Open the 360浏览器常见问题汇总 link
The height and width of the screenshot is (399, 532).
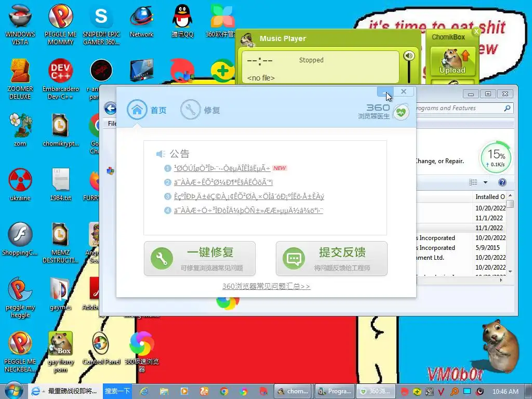pyautogui.click(x=266, y=286)
